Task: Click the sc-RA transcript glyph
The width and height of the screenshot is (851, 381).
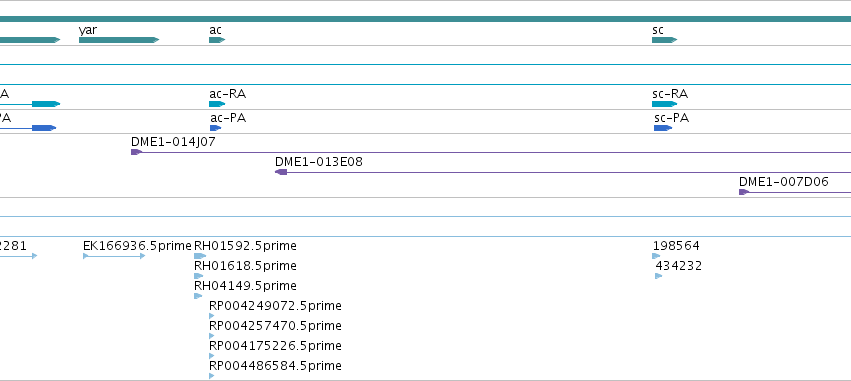Action: [x=665, y=104]
